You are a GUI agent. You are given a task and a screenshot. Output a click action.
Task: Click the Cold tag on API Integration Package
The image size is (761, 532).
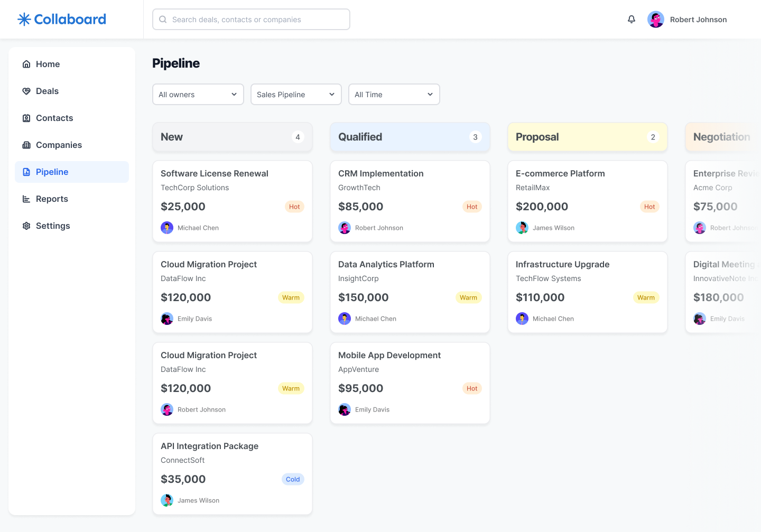[293, 480]
